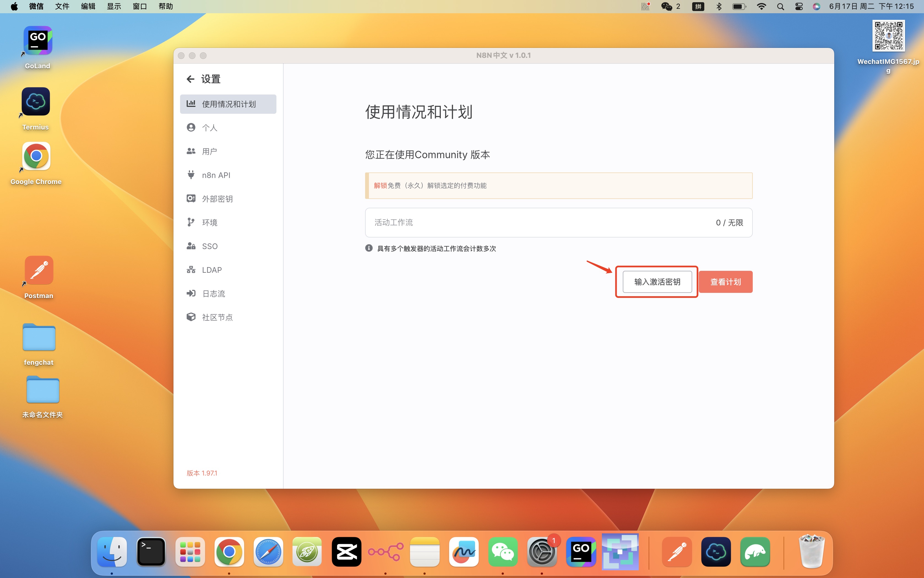
Task: Open the Apple menu
Action: tap(14, 7)
